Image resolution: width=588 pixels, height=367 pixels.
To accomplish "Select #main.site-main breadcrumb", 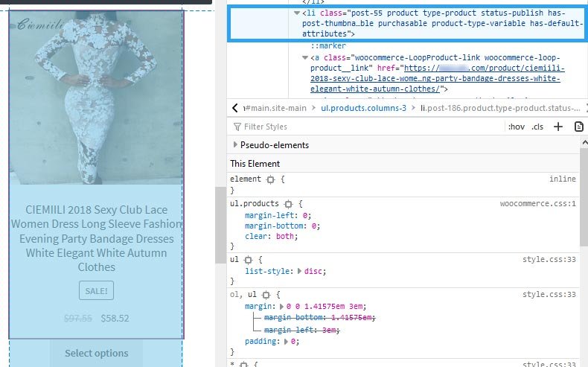I will 276,109.
